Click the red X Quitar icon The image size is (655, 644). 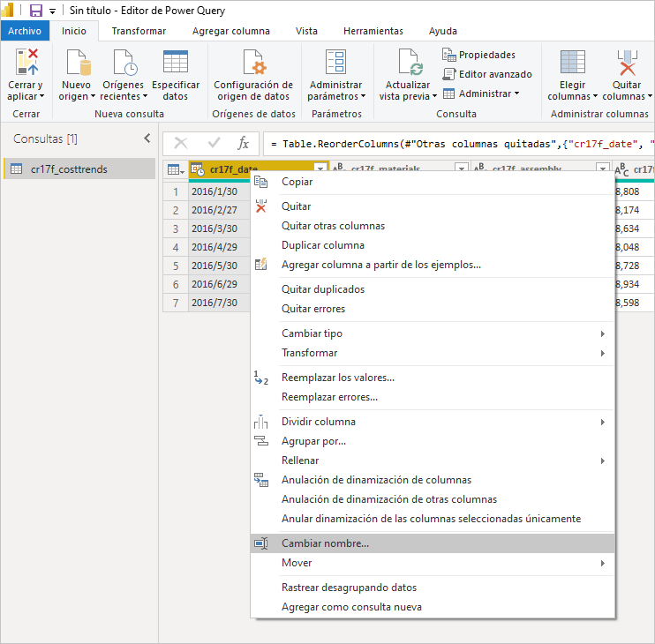261,206
